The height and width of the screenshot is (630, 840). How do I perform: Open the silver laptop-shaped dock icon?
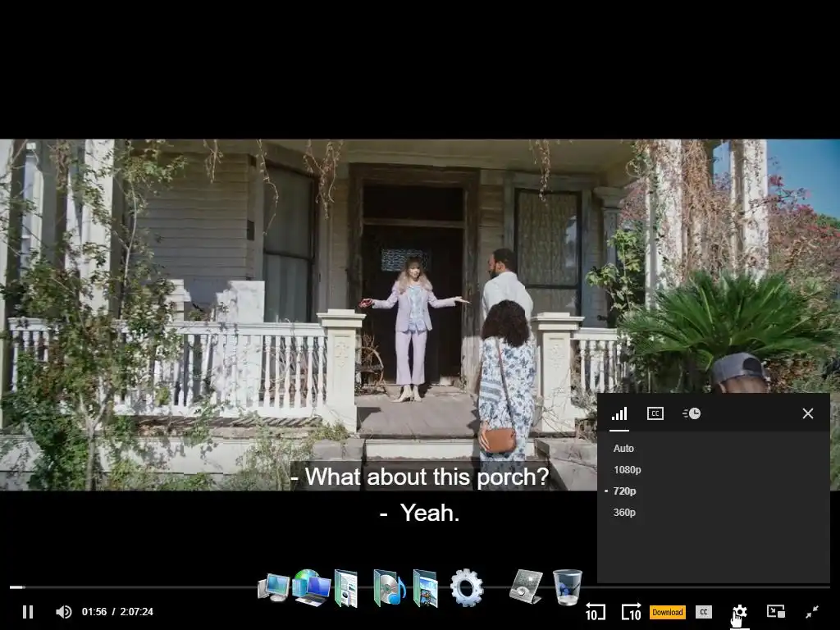point(526,587)
